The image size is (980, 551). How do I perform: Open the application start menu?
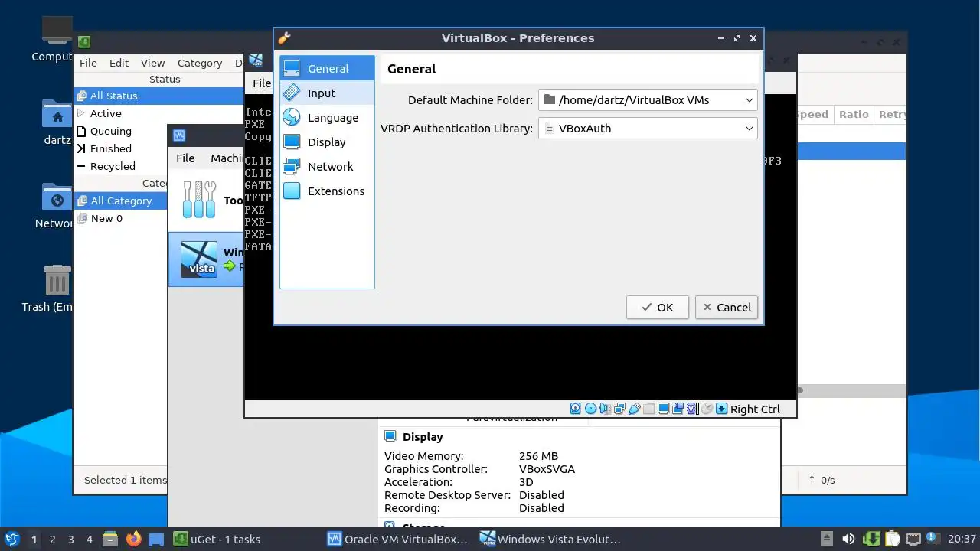11,539
